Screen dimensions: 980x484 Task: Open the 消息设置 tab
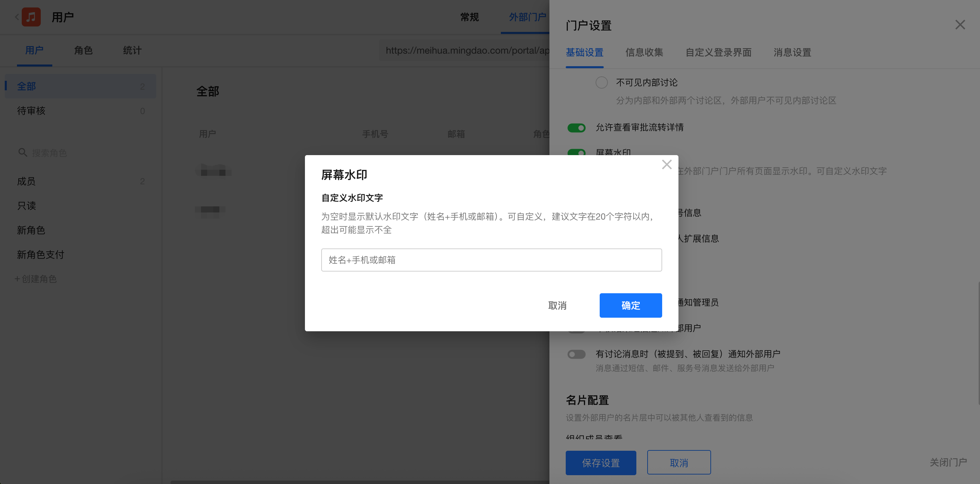pos(792,53)
